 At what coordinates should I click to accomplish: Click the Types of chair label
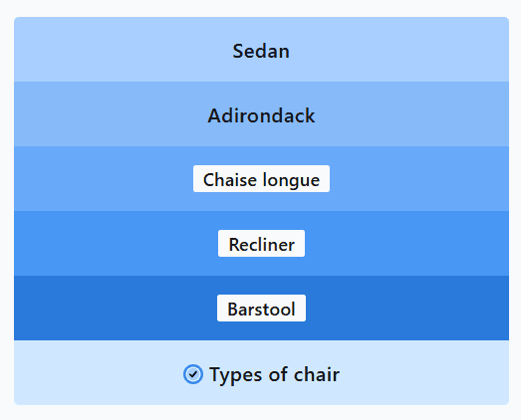click(x=275, y=374)
